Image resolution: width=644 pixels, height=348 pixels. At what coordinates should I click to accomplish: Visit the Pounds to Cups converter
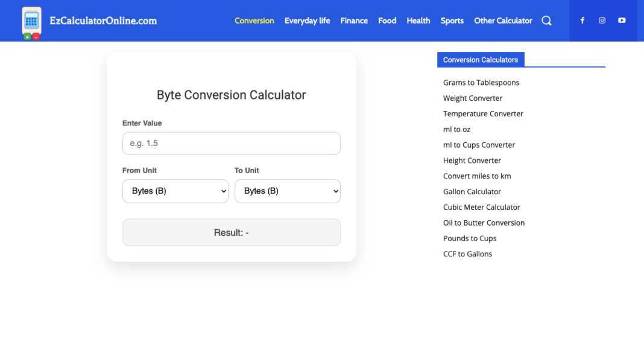coord(470,238)
